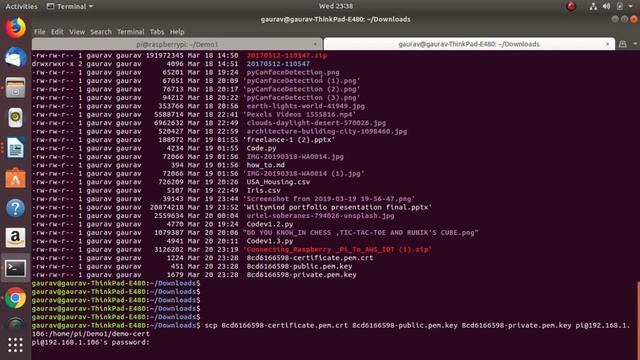This screenshot has height=360, width=640.
Task: Click architecture-building-city-1098460.jpg entry
Action: [x=327, y=131]
